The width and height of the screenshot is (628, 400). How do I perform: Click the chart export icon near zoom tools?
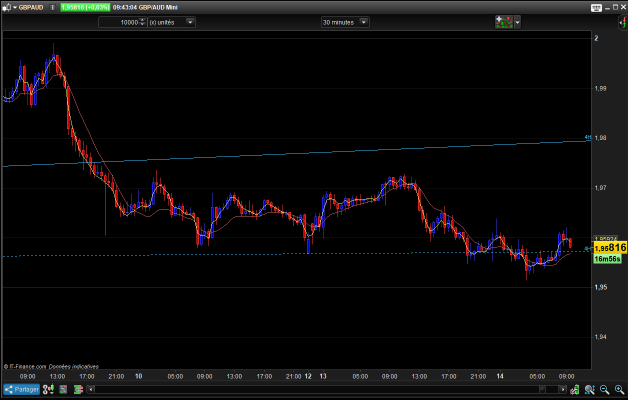pyautogui.click(x=575, y=389)
